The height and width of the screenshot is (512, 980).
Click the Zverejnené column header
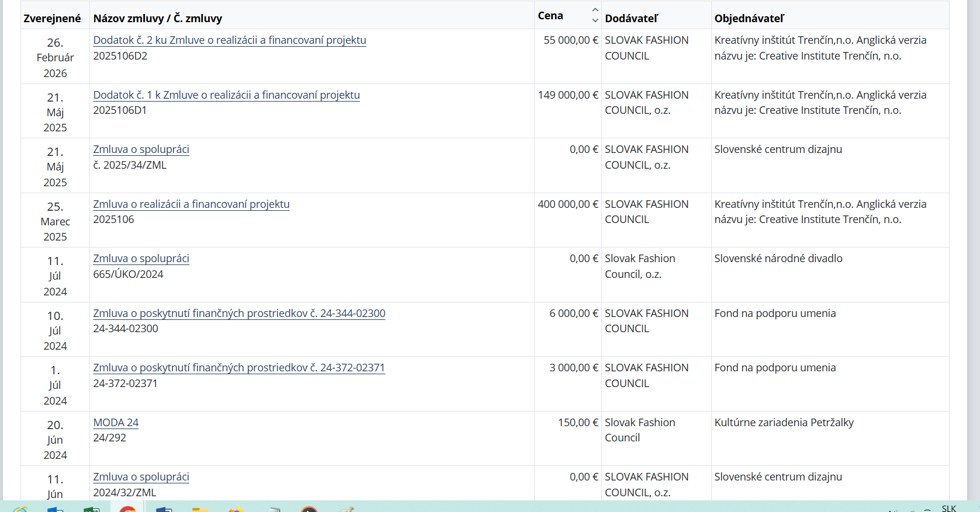[x=52, y=19]
